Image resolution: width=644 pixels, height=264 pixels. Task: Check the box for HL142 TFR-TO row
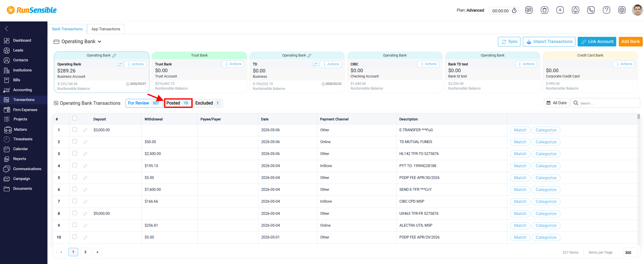tap(75, 153)
